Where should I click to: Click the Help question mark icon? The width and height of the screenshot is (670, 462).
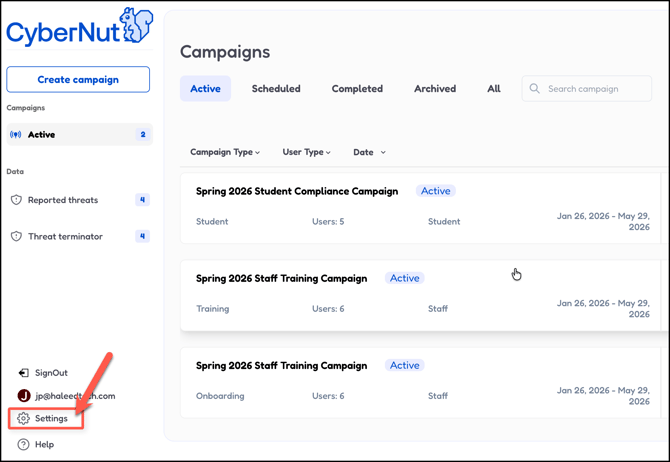23,444
